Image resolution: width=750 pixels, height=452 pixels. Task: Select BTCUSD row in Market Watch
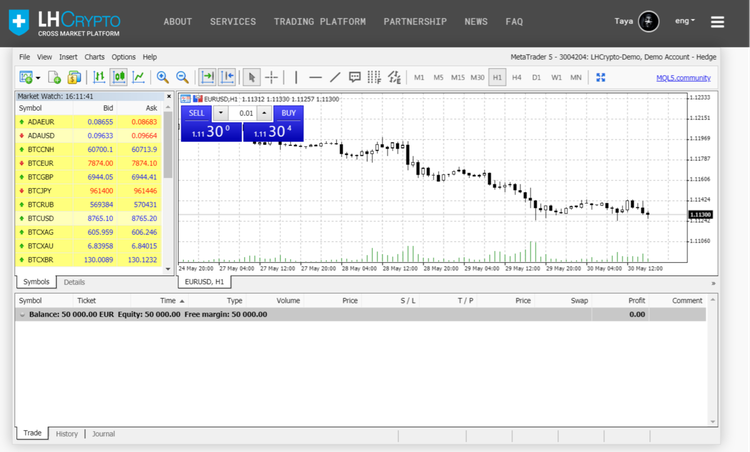coord(90,218)
